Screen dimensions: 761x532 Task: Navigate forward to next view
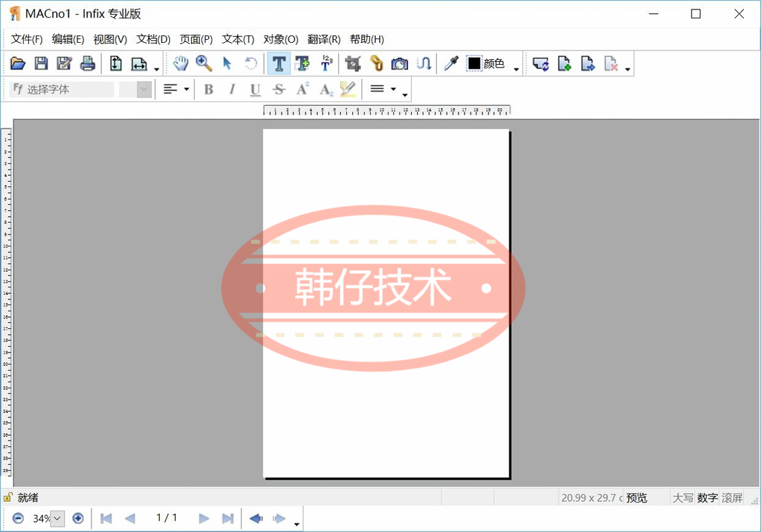click(279, 519)
